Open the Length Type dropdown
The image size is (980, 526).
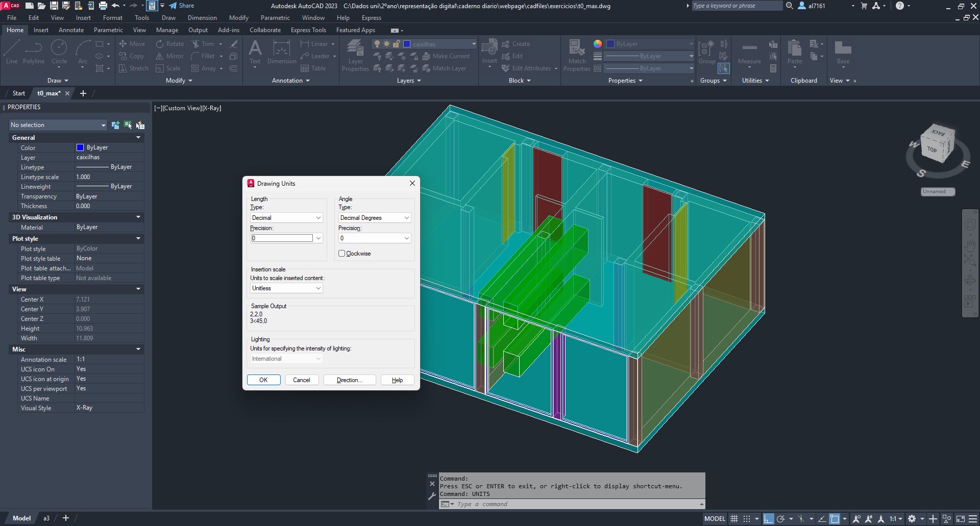[x=286, y=218]
